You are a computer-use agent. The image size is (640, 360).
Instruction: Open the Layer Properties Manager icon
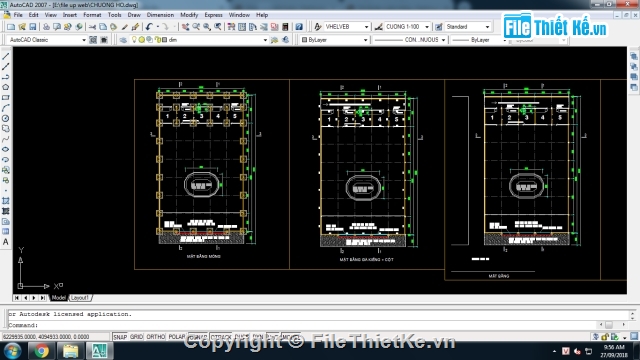pyautogui.click(x=123, y=40)
